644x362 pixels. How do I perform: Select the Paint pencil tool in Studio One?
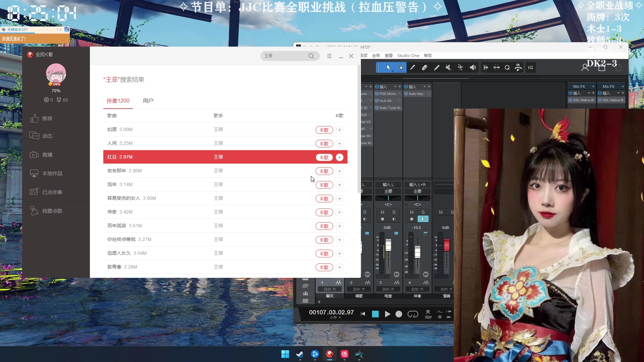coord(437,67)
